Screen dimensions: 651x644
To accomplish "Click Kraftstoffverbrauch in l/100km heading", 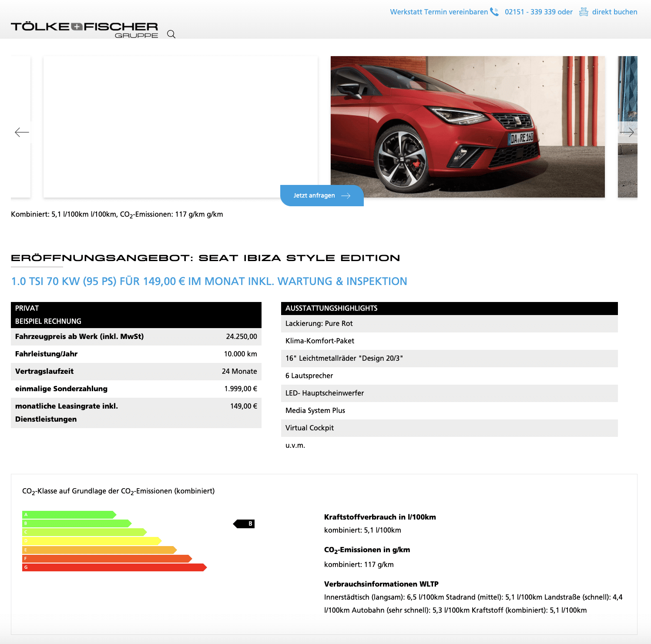I will coord(380,517).
